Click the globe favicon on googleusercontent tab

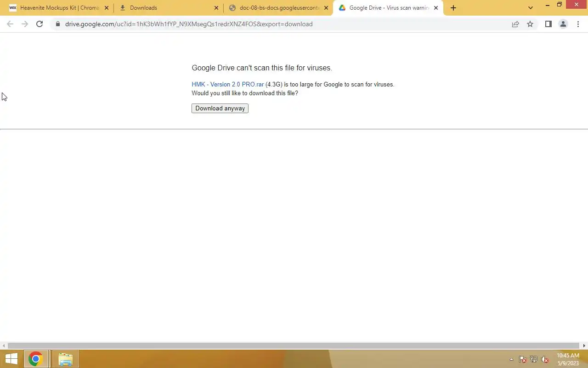(232, 8)
